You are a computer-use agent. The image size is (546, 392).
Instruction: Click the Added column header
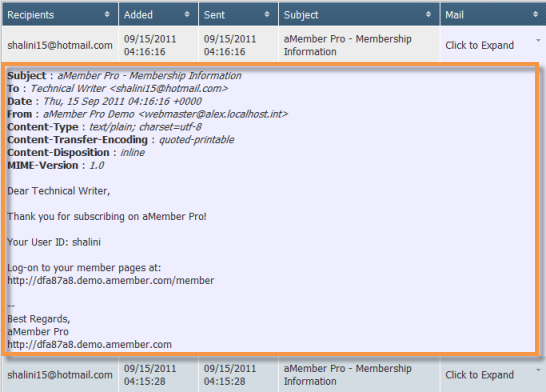point(158,14)
